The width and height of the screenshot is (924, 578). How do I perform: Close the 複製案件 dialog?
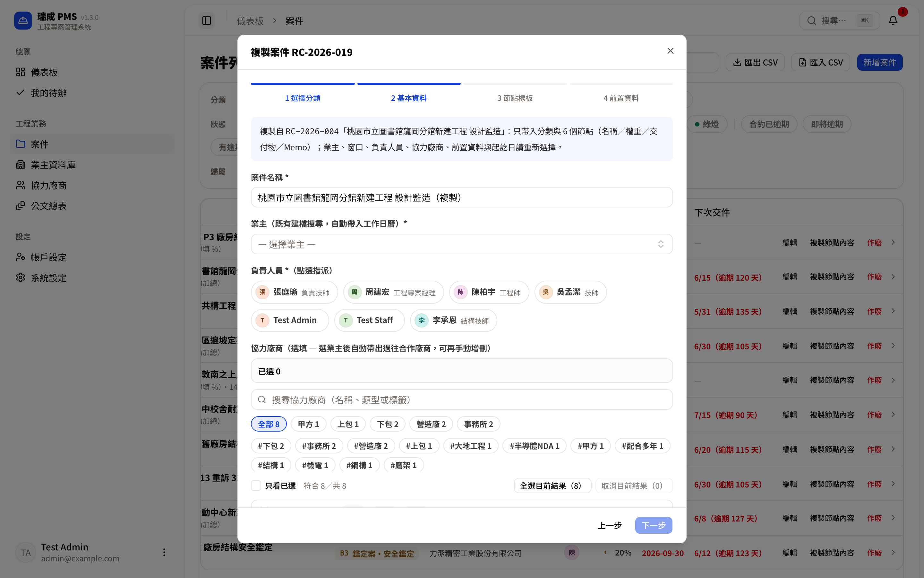[x=670, y=51]
